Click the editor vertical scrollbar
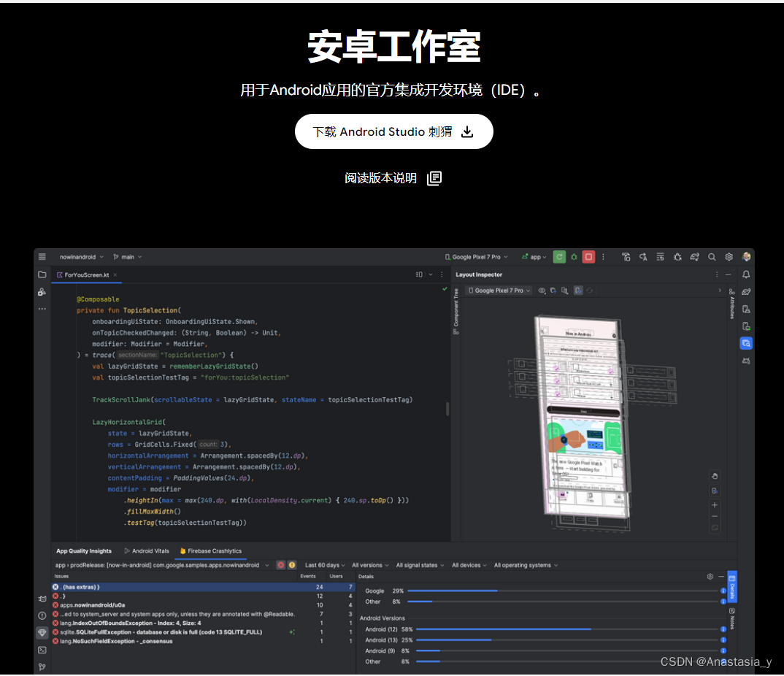 [447, 409]
